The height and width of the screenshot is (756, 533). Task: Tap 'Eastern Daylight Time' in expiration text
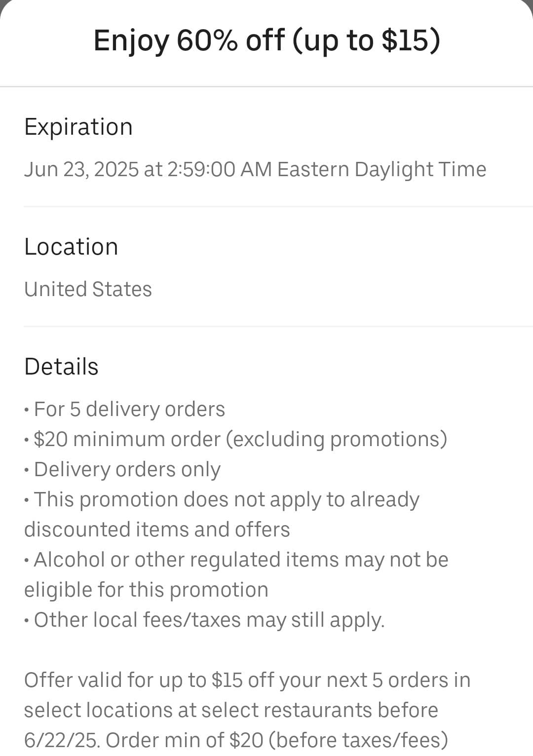[x=381, y=169]
